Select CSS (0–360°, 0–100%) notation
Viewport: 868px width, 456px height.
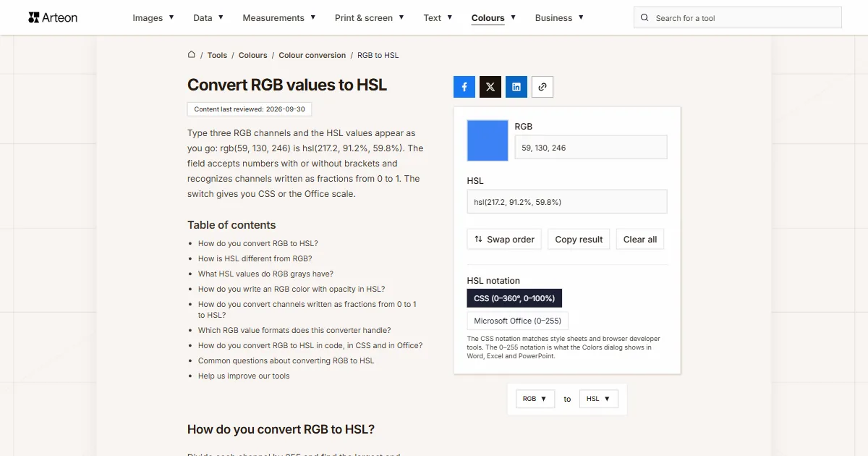click(514, 298)
